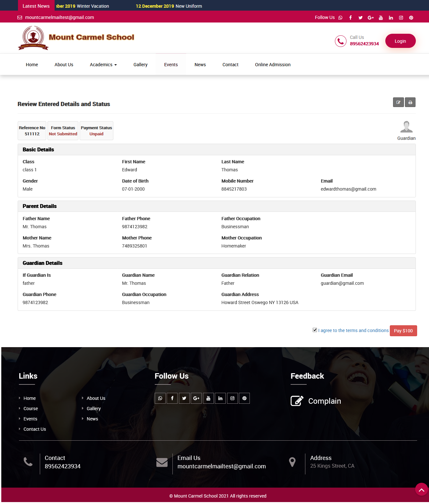Click the edit details icon button

(398, 102)
